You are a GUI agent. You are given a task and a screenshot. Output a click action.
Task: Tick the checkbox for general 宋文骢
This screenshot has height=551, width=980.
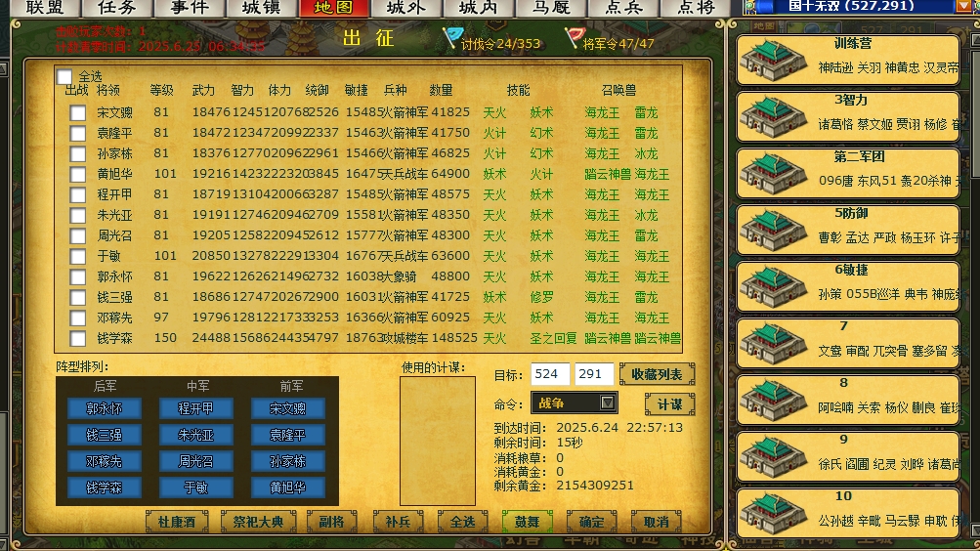pos(77,113)
